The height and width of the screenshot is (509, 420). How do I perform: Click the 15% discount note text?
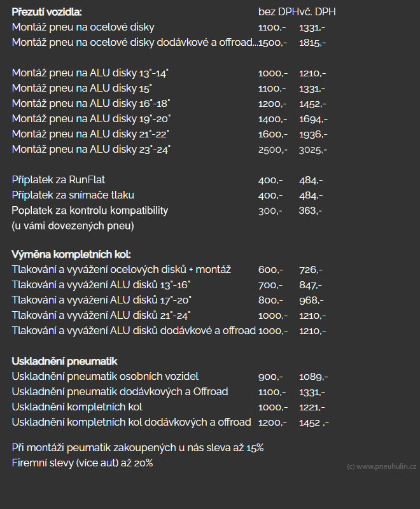[x=137, y=448]
